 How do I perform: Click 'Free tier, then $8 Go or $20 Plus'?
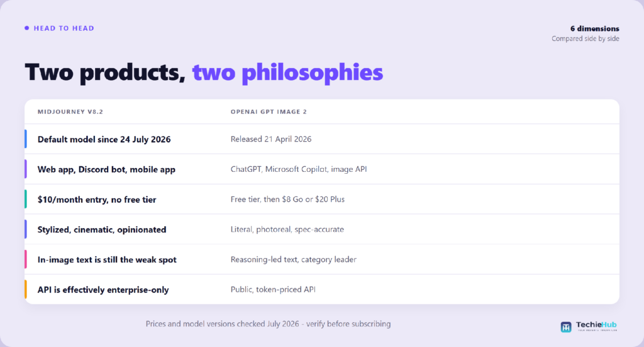[287, 199]
